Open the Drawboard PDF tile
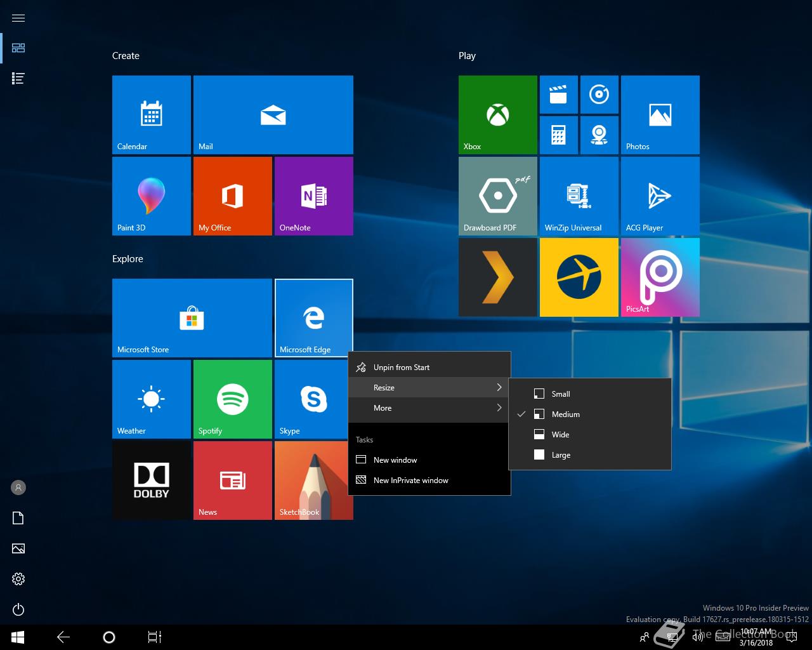 (x=498, y=196)
